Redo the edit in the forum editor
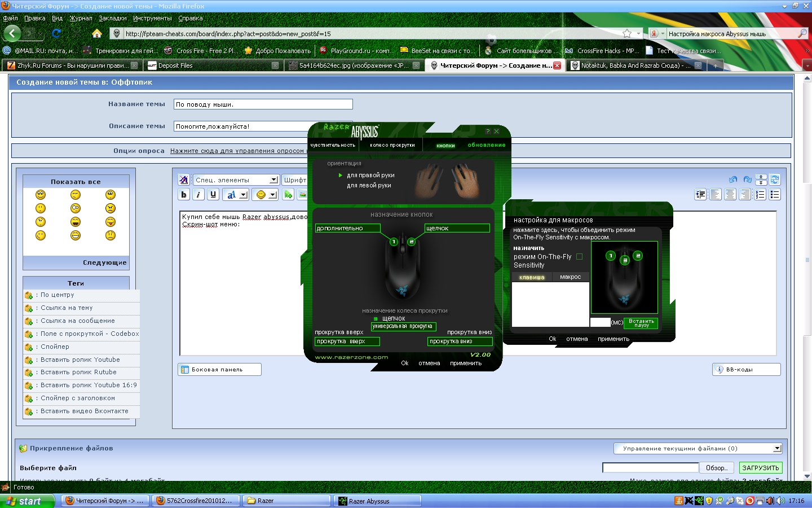 tap(747, 179)
